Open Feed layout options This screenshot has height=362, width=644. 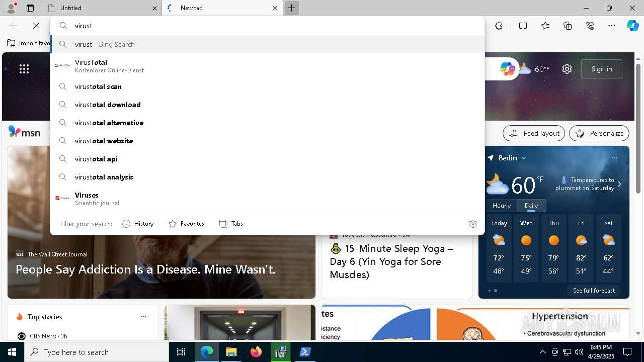(x=534, y=133)
